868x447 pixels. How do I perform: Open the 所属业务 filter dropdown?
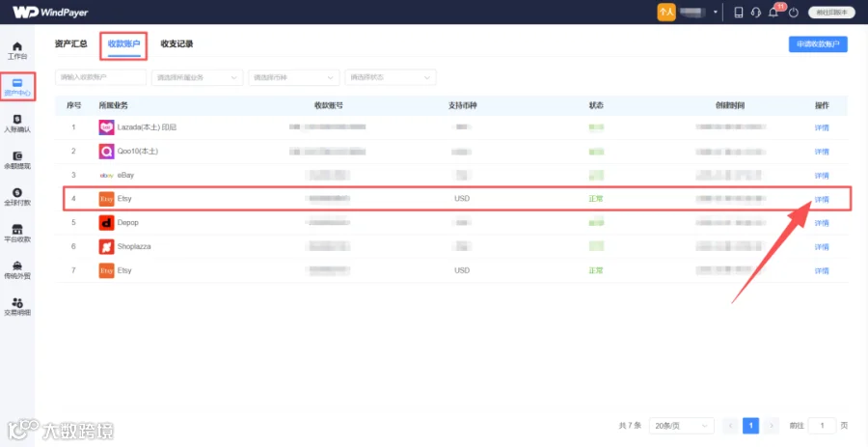click(x=197, y=77)
